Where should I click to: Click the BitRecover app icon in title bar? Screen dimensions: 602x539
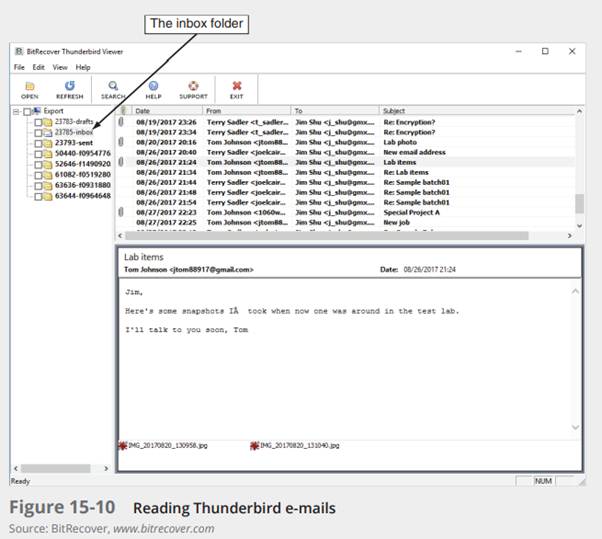click(18, 51)
